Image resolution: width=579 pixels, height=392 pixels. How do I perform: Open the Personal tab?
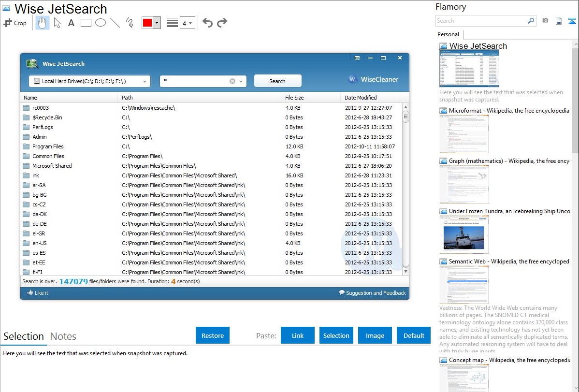point(448,34)
